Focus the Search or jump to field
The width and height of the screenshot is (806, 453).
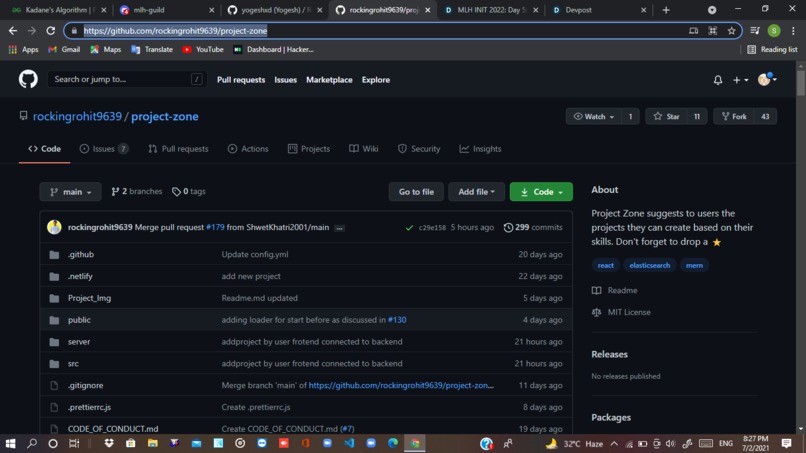coord(127,79)
